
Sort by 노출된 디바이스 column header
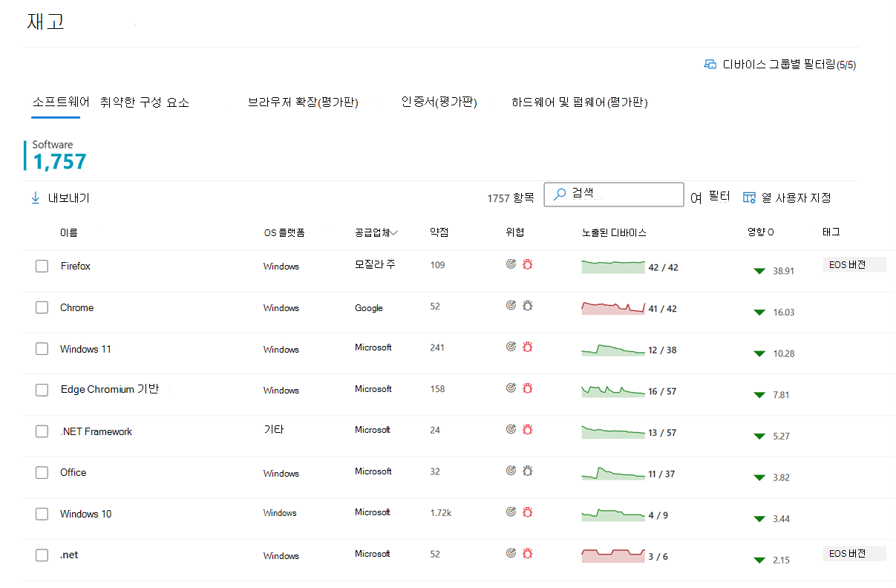click(614, 232)
